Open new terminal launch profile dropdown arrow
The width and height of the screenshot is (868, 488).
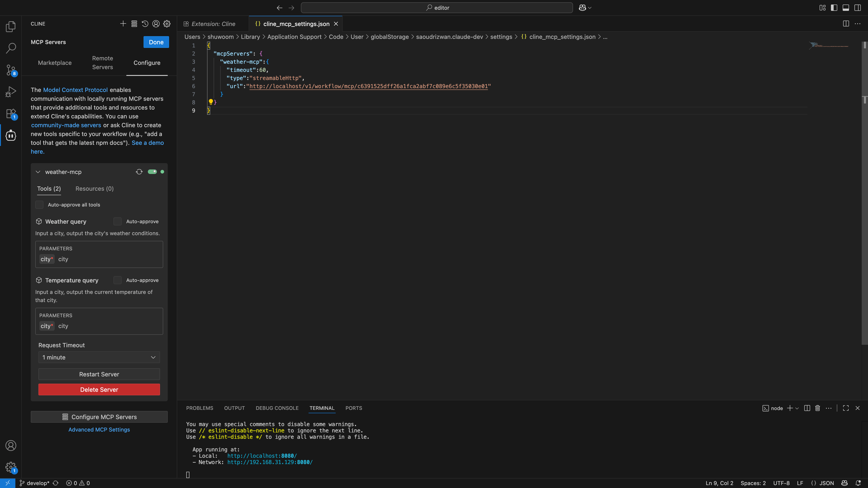797,408
